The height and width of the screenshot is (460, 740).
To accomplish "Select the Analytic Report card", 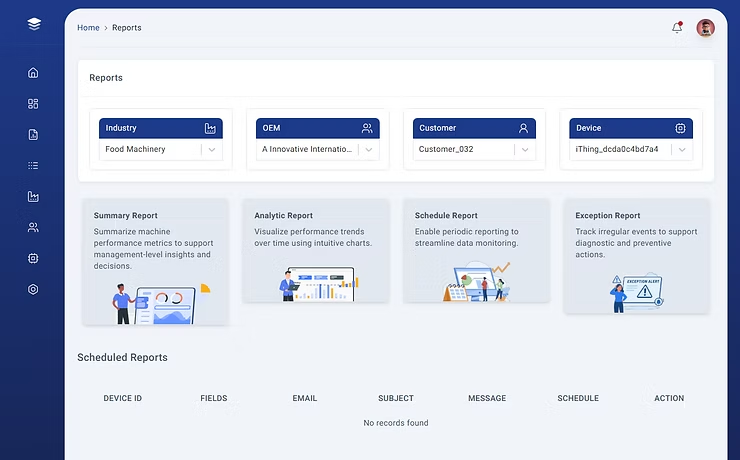I will click(315, 251).
